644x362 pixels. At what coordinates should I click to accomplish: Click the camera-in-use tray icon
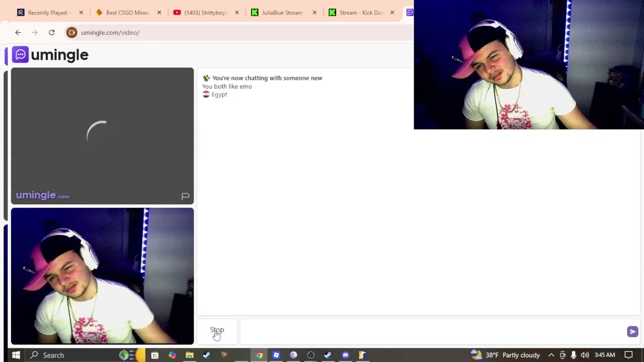coord(562,355)
